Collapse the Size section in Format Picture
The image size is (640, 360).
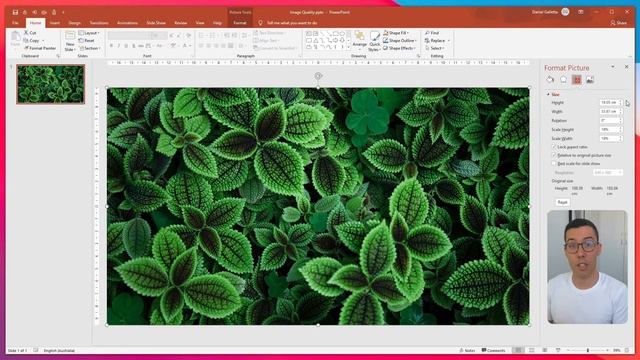(548, 94)
